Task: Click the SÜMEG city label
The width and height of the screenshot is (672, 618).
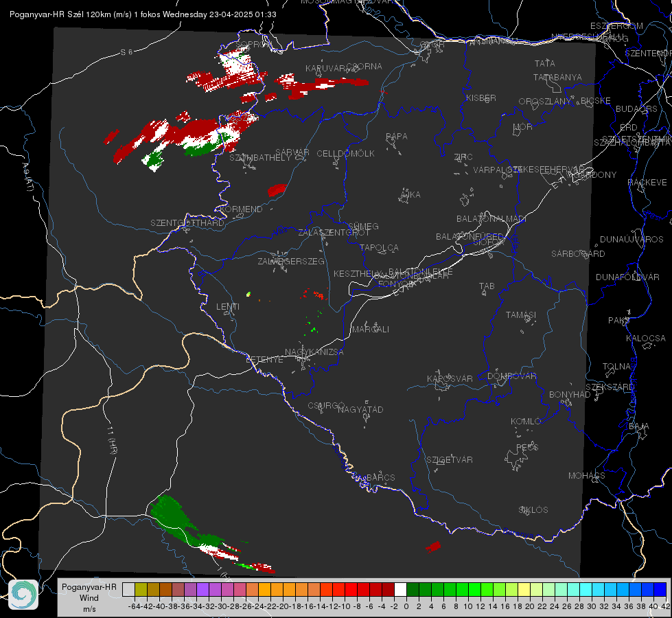Action: pos(363,226)
